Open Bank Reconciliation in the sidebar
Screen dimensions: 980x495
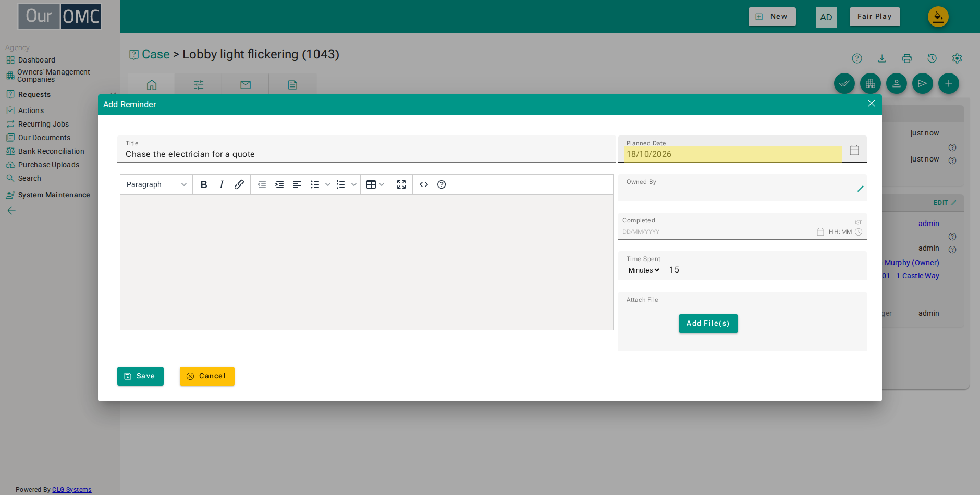pyautogui.click(x=51, y=151)
